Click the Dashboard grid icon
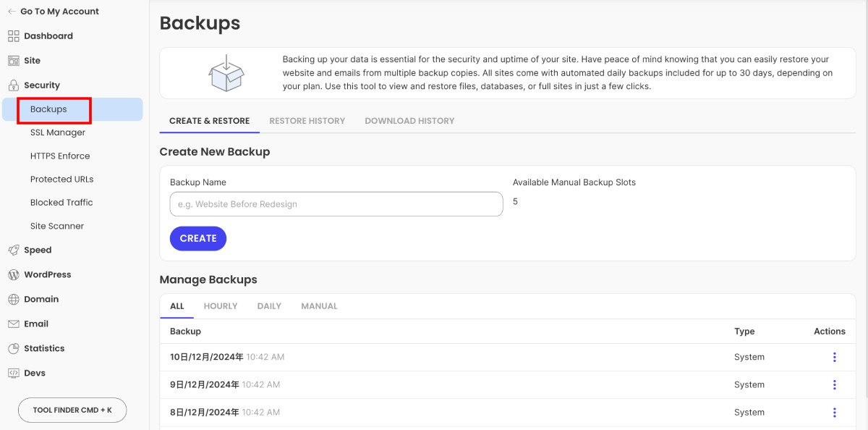Screen dimensions: 868x430 click(x=13, y=36)
